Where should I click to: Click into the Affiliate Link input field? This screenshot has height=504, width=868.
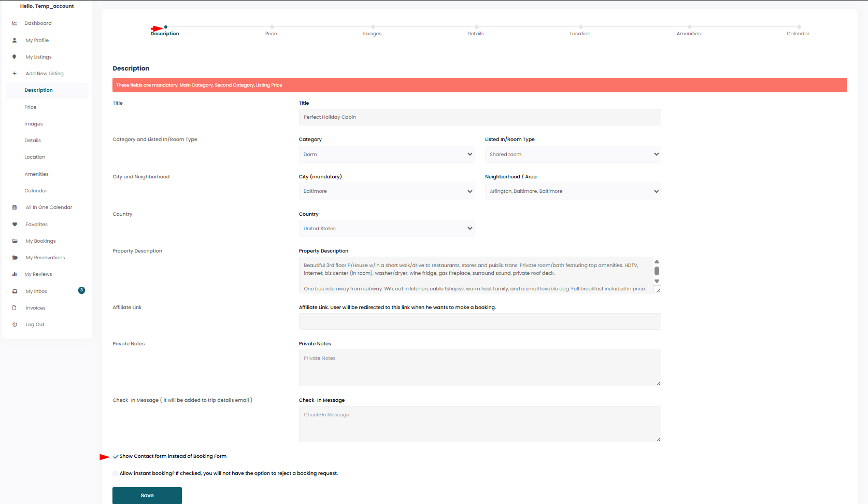point(479,321)
